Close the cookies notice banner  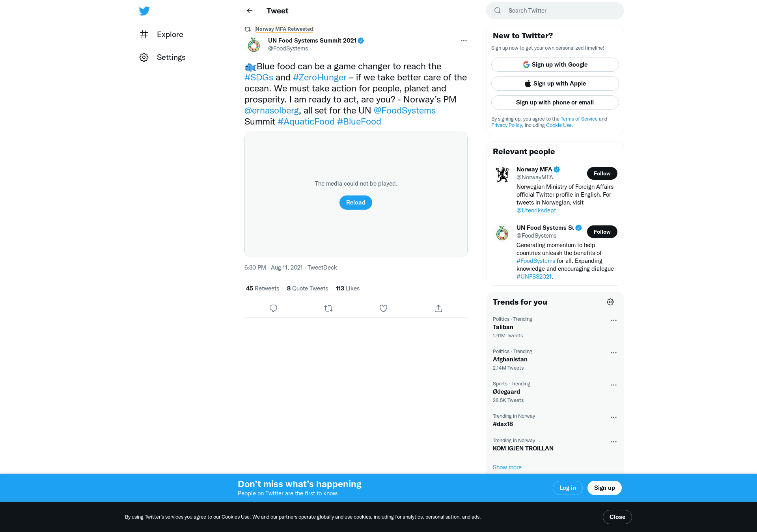[617, 517]
